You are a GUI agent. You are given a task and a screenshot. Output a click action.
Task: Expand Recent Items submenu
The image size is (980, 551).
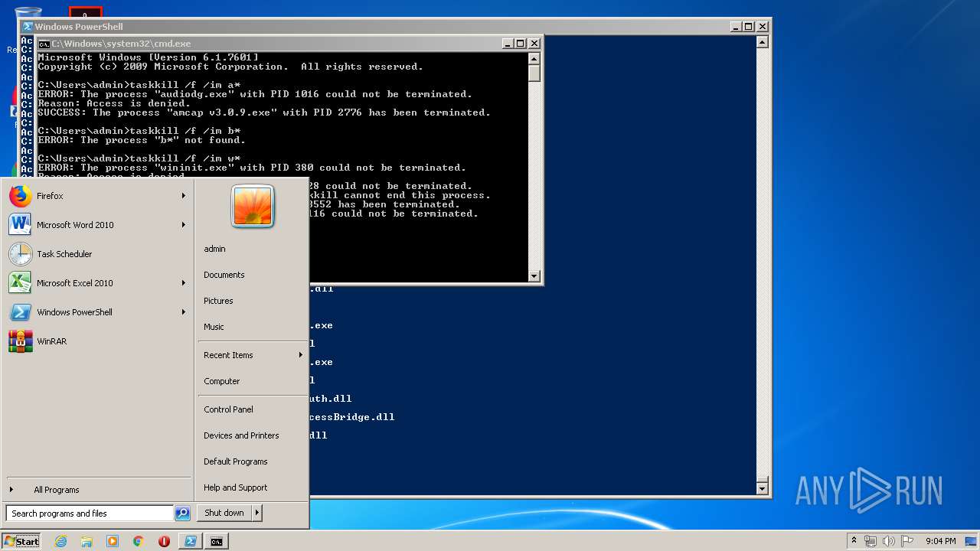tap(301, 355)
